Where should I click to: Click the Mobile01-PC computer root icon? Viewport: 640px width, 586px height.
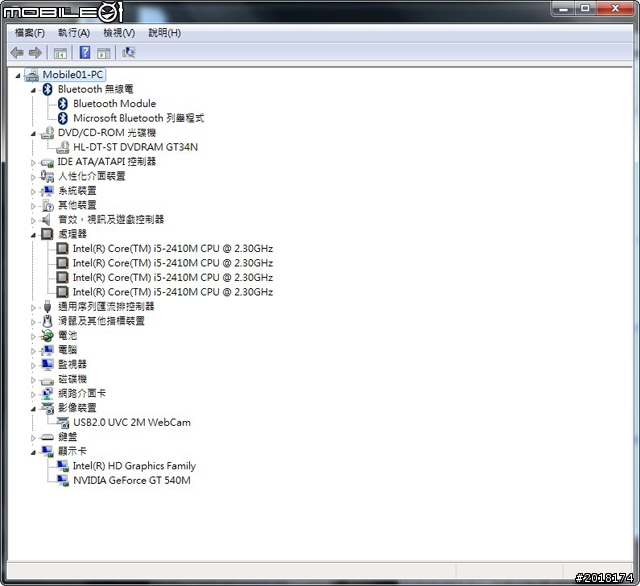pyautogui.click(x=31, y=75)
